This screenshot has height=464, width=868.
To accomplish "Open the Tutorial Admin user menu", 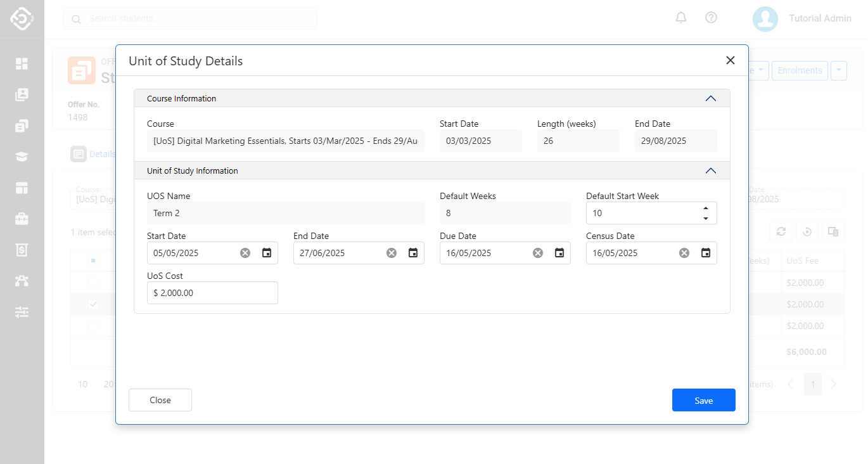I will [x=802, y=18].
